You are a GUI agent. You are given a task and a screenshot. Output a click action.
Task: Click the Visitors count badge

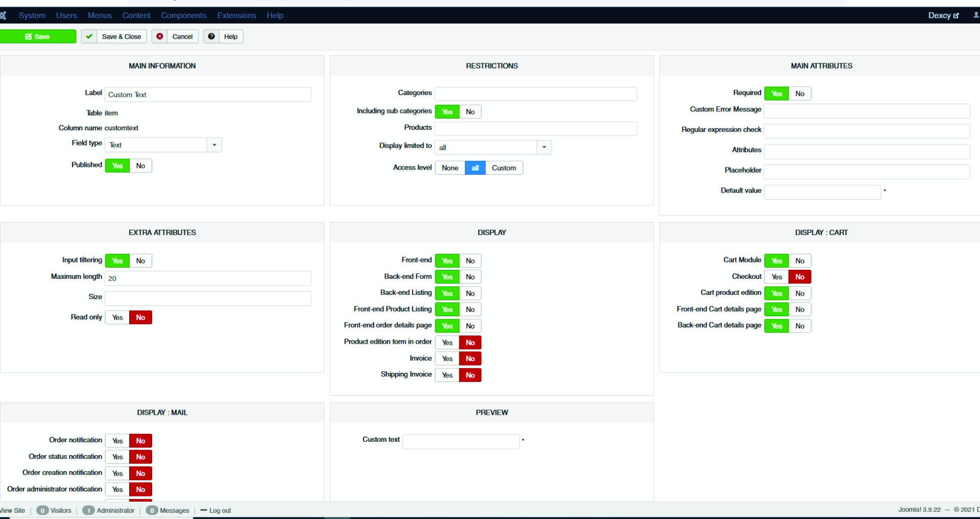[42, 510]
